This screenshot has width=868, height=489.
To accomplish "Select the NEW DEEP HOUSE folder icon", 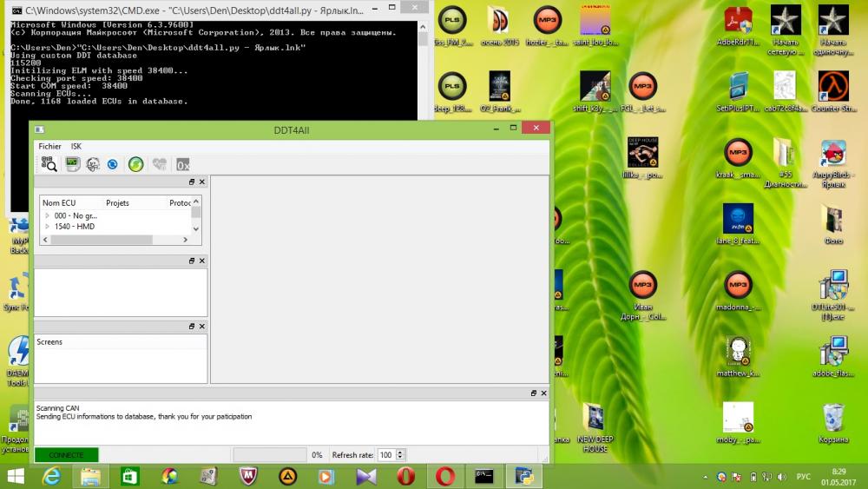I will (595, 427).
